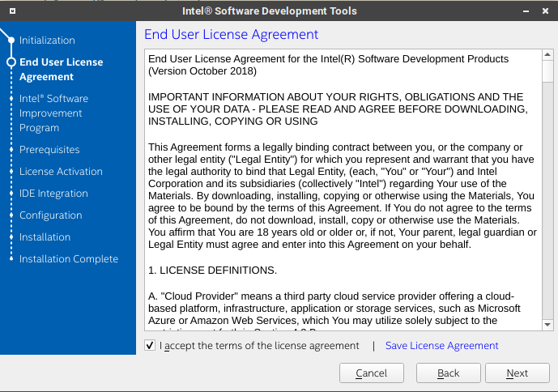Click the scroll down arrow of license text
The height and width of the screenshot is (392, 558).
[547, 324]
